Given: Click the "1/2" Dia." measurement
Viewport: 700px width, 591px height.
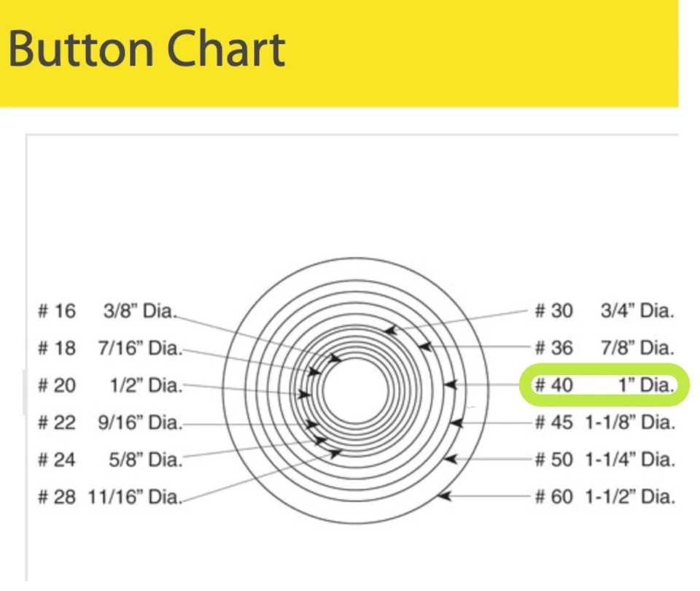Looking at the screenshot, I should click(x=146, y=385).
